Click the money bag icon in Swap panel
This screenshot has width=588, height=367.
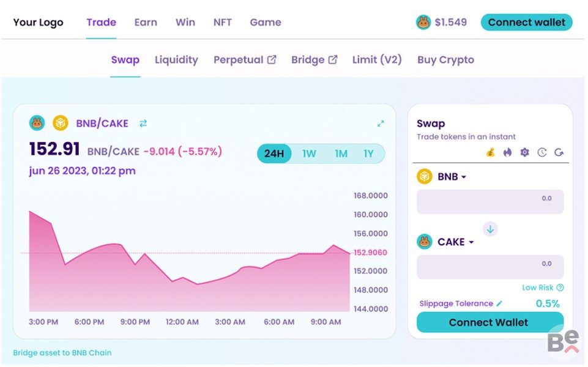coord(490,152)
